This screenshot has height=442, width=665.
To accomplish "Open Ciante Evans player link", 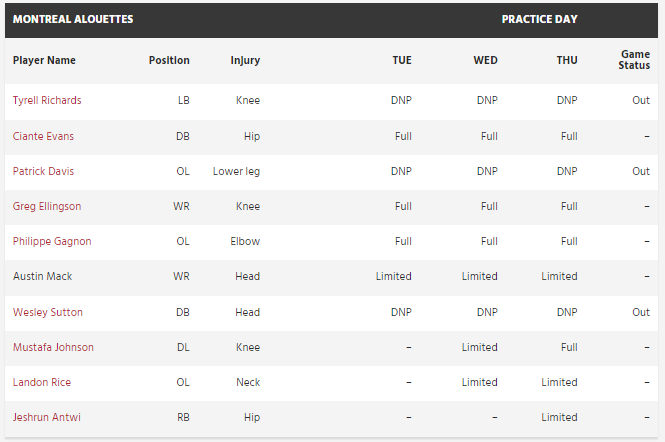I will tap(43, 136).
